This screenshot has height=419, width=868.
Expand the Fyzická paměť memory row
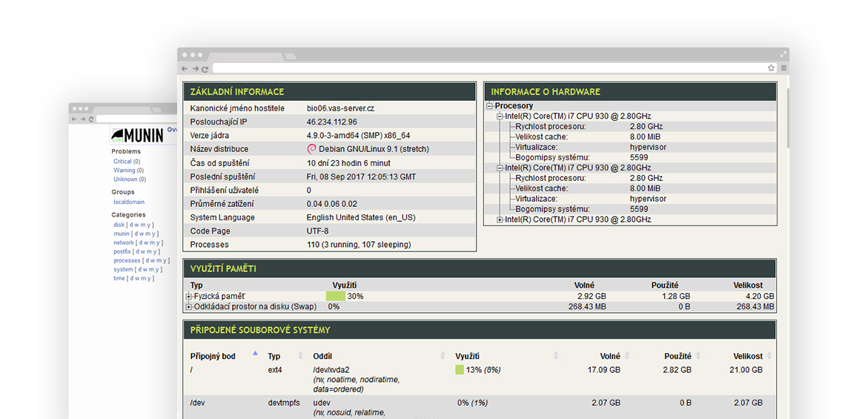pyautogui.click(x=189, y=297)
